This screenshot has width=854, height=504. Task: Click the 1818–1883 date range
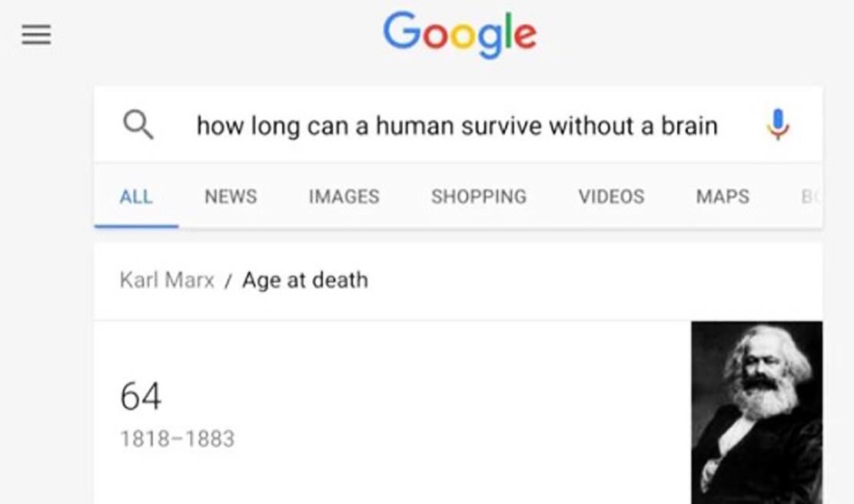pos(178,439)
